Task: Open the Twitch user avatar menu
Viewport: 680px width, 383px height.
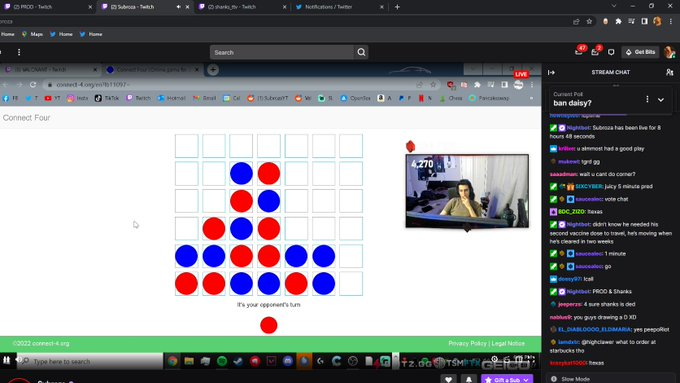Action: pos(670,52)
